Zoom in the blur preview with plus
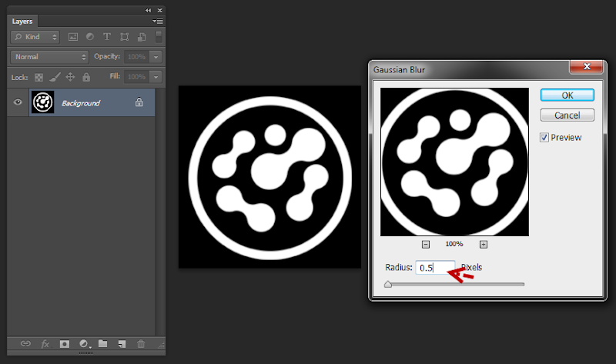 (484, 244)
